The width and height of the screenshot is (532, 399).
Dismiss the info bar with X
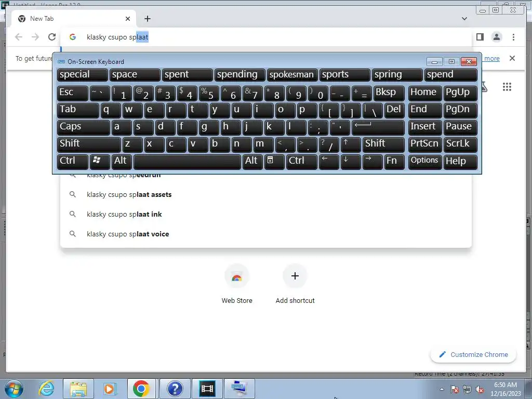512,58
